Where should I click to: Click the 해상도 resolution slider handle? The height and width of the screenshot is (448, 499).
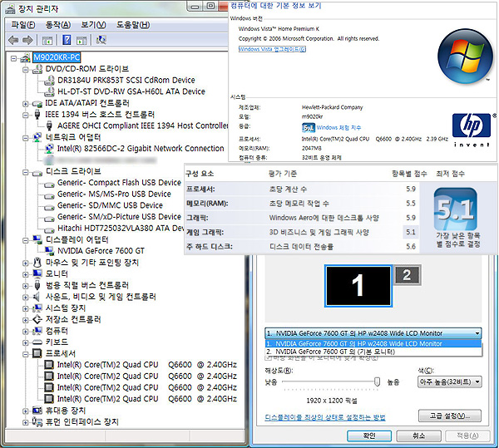(x=377, y=382)
